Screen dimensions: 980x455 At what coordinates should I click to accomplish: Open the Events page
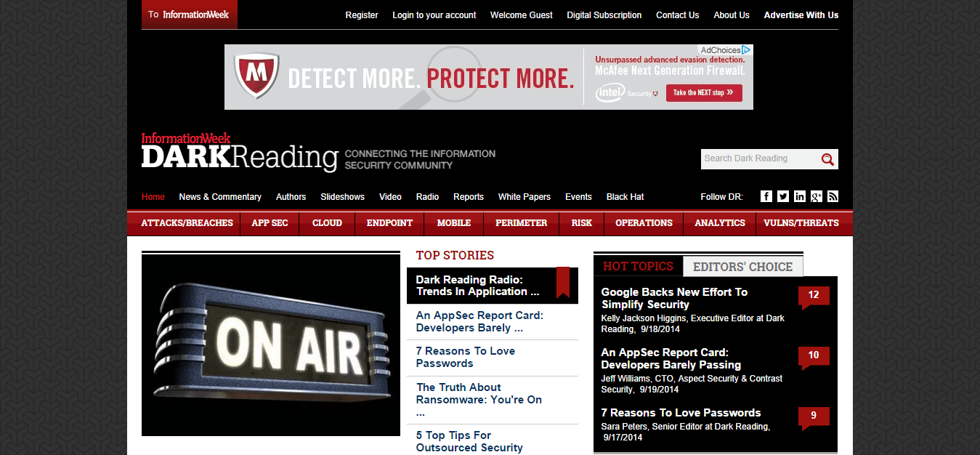coord(578,197)
